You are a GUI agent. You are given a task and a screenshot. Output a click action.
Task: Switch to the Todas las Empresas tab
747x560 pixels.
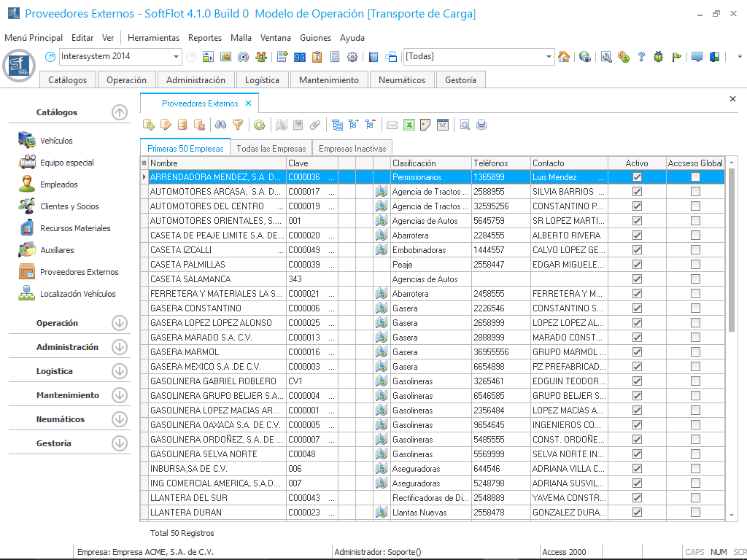click(x=271, y=148)
